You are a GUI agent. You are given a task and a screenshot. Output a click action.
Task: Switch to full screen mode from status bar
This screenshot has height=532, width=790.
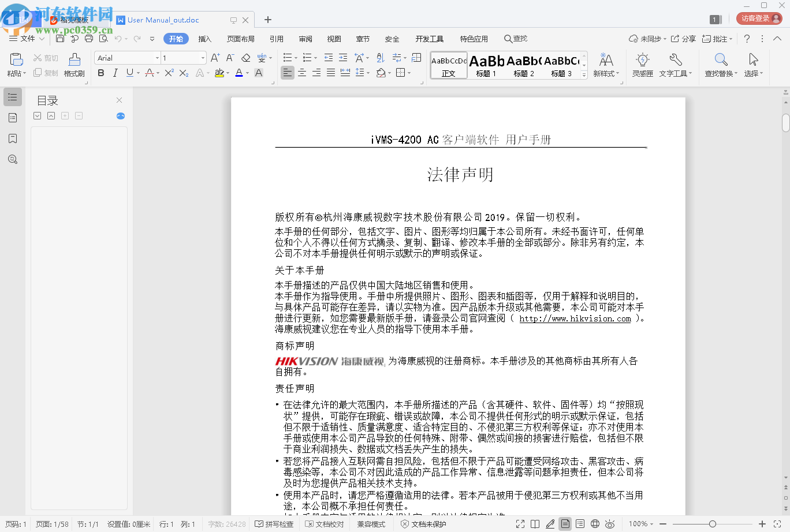[519, 524]
